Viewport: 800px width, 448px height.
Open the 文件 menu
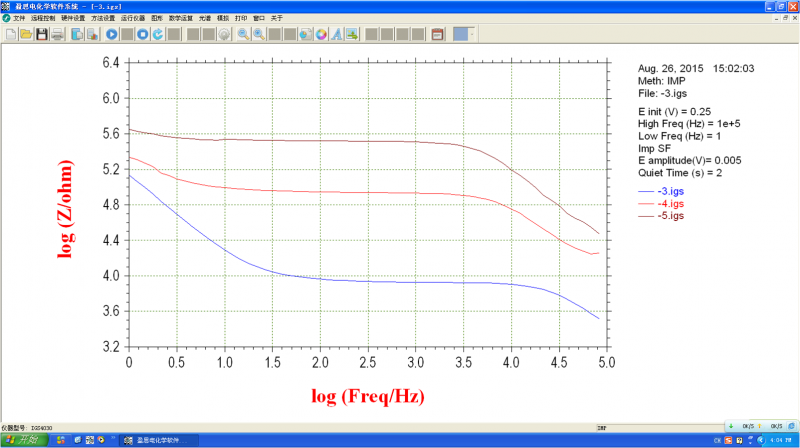click(19, 18)
